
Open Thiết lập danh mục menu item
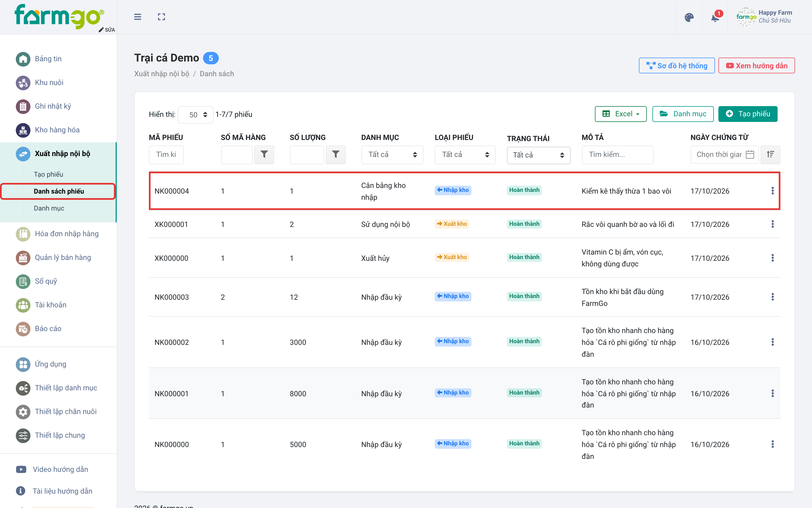pos(57,388)
